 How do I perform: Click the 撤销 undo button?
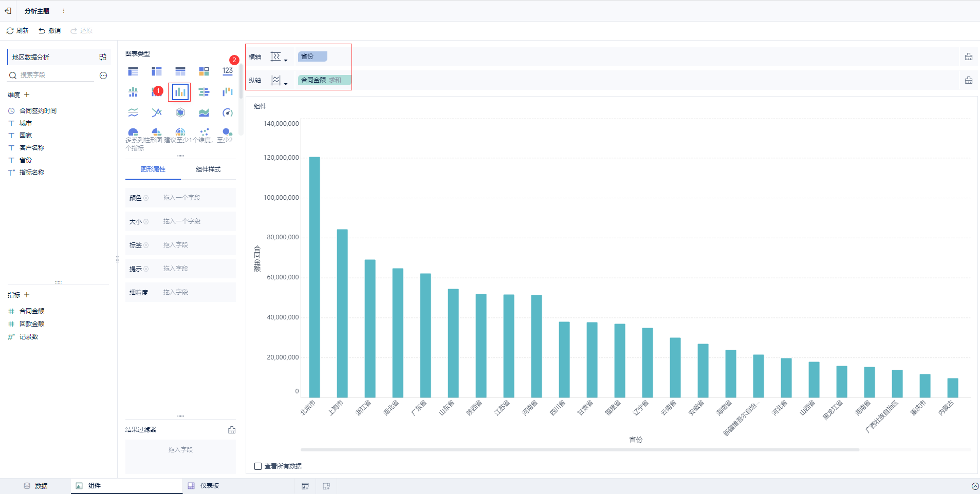click(49, 31)
